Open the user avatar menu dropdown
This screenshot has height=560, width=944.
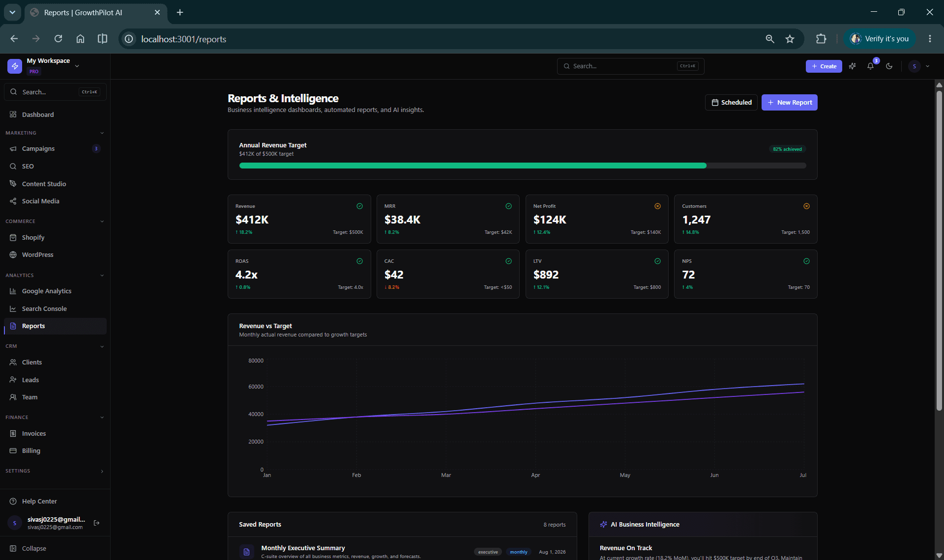pyautogui.click(x=918, y=66)
